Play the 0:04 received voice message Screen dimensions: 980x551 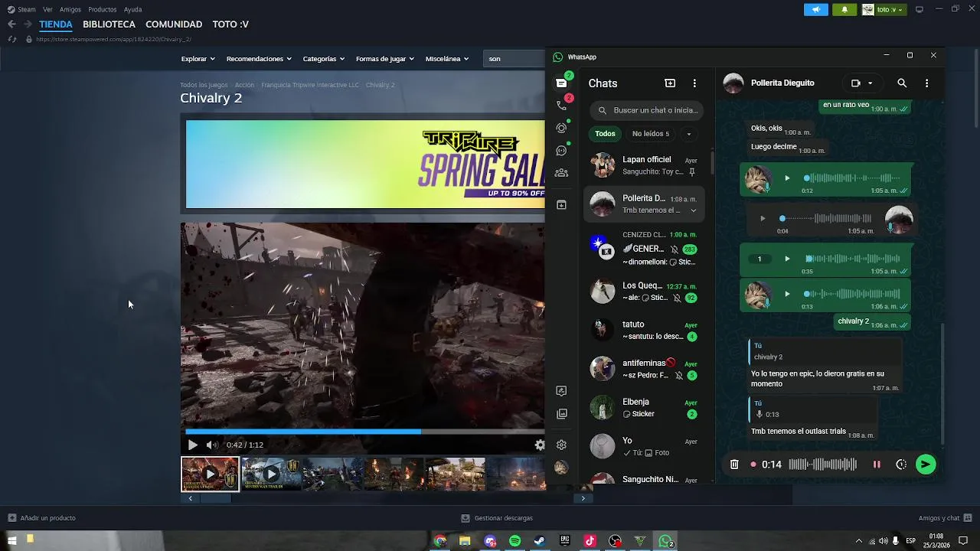[763, 218]
